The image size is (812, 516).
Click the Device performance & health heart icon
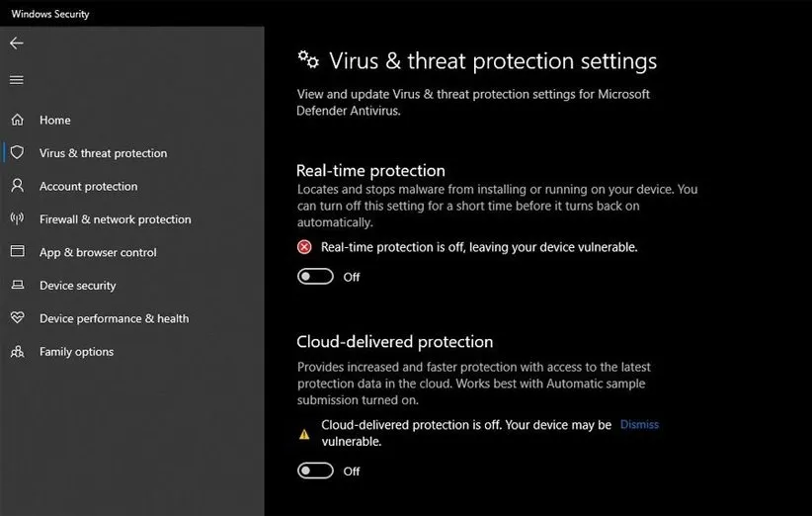pos(17,318)
